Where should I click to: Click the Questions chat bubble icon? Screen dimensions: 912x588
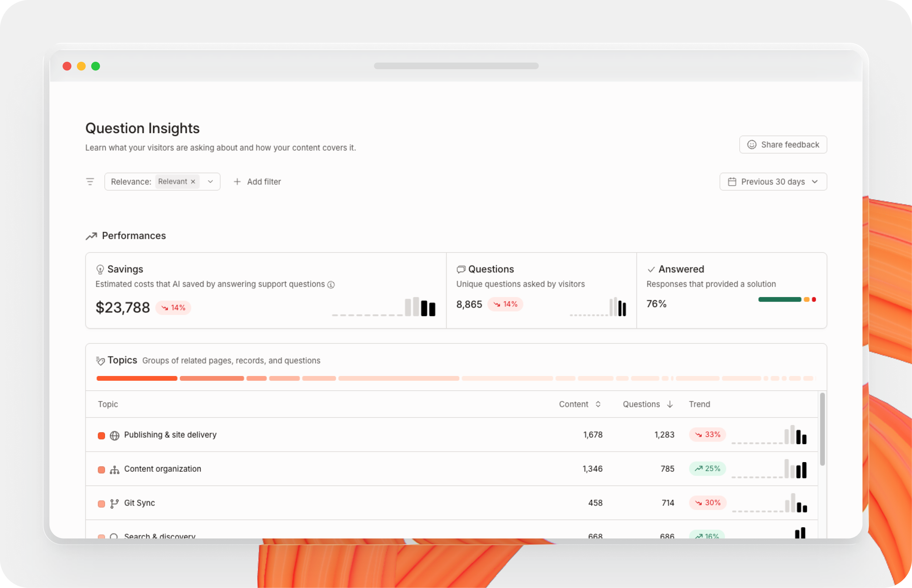pyautogui.click(x=461, y=270)
